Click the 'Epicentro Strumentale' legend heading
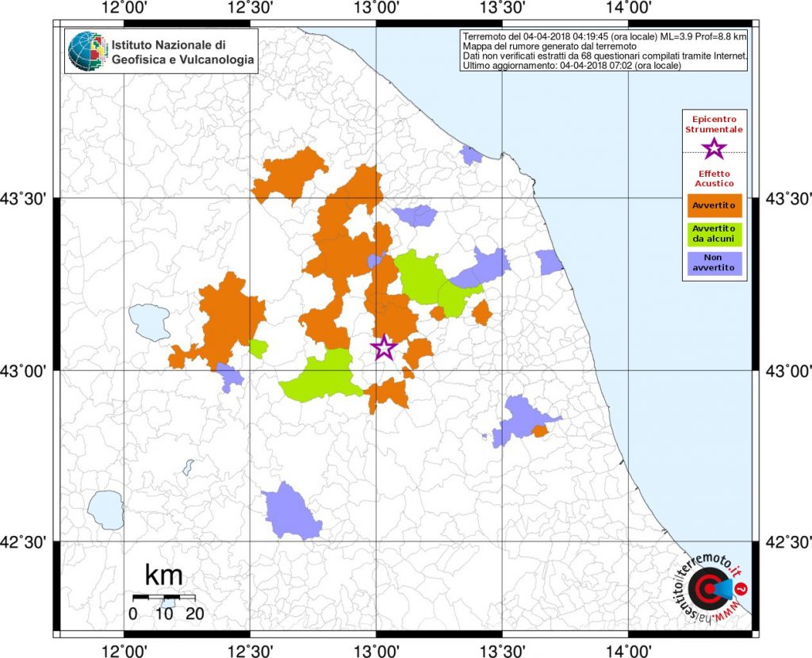 [x=714, y=124]
